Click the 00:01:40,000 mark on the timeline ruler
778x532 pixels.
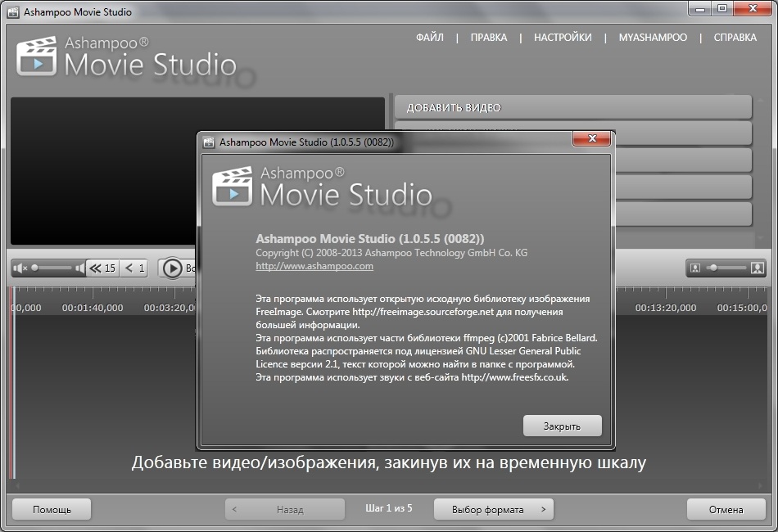pyautogui.click(x=93, y=308)
